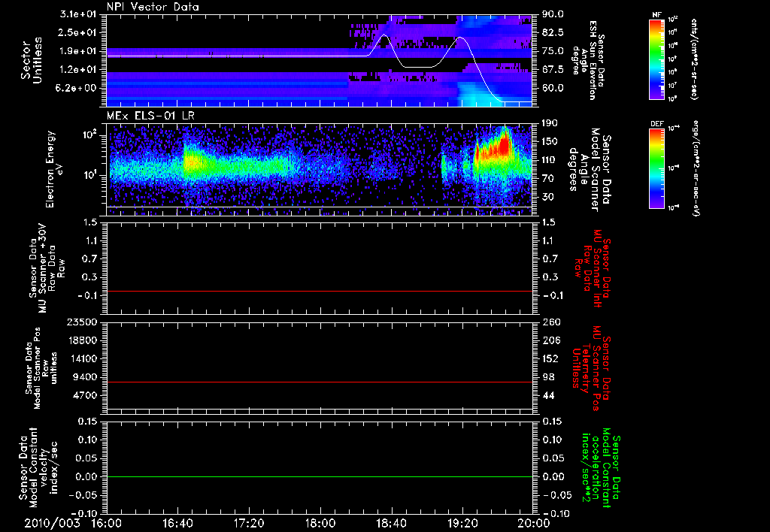Click the 'ESH Sun Elevation Angle' axis title
Image resolution: width=770 pixels, height=532 pixels.
click(x=589, y=60)
